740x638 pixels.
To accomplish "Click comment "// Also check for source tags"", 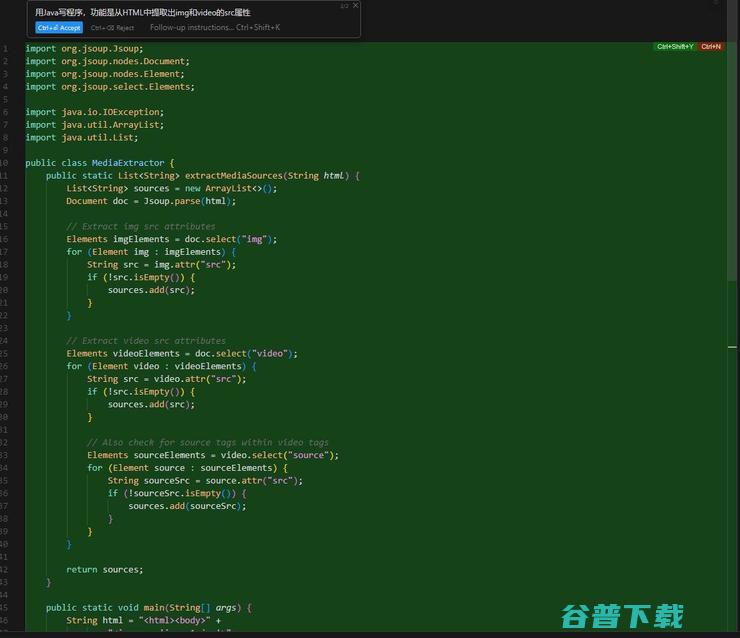I will click(208, 443).
